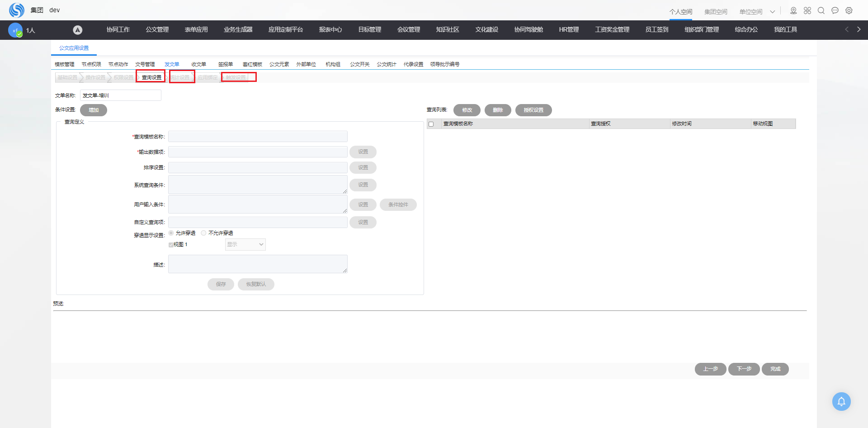The width and height of the screenshot is (868, 428).
Task: Open HR管理 menu
Action: click(569, 30)
